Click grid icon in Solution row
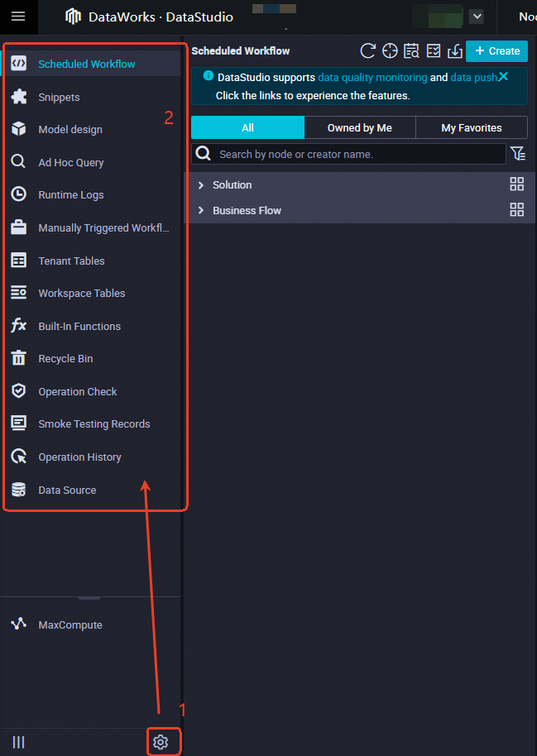 pos(517,184)
